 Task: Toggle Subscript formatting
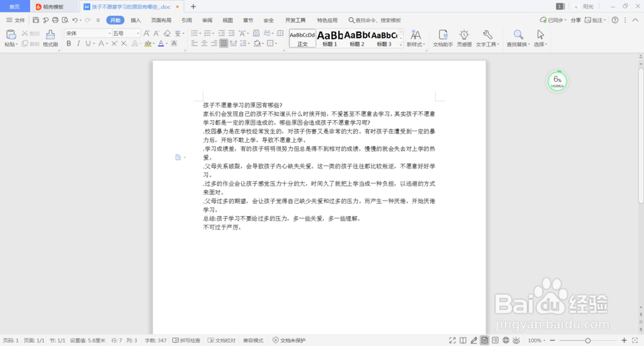click(124, 44)
